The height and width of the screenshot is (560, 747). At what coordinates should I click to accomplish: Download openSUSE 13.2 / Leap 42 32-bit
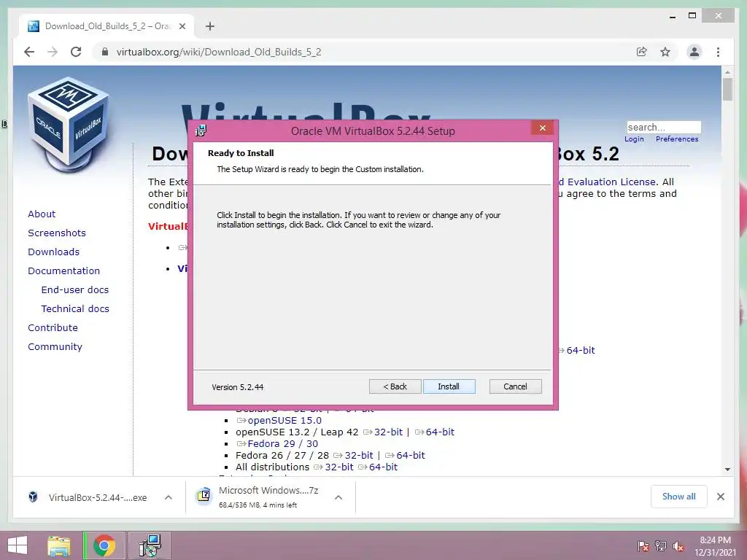(388, 432)
